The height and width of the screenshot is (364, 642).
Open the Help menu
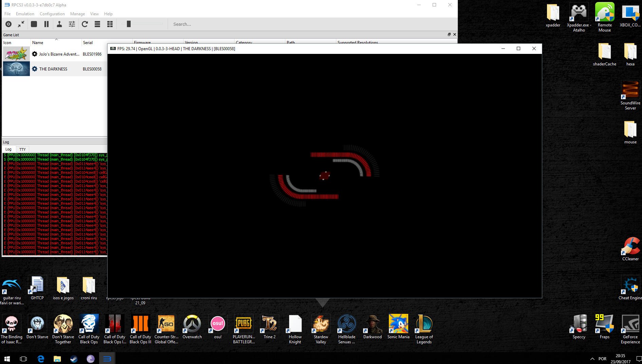coord(108,14)
